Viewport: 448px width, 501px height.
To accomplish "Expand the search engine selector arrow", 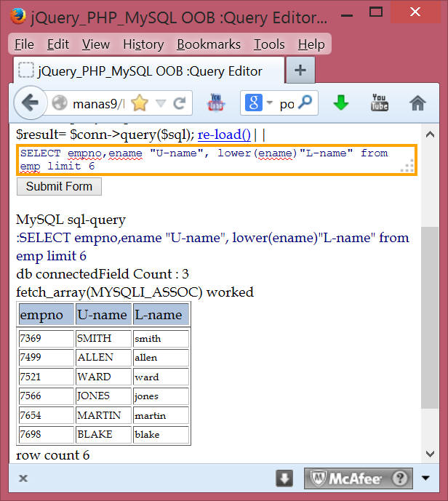I will coord(269,103).
